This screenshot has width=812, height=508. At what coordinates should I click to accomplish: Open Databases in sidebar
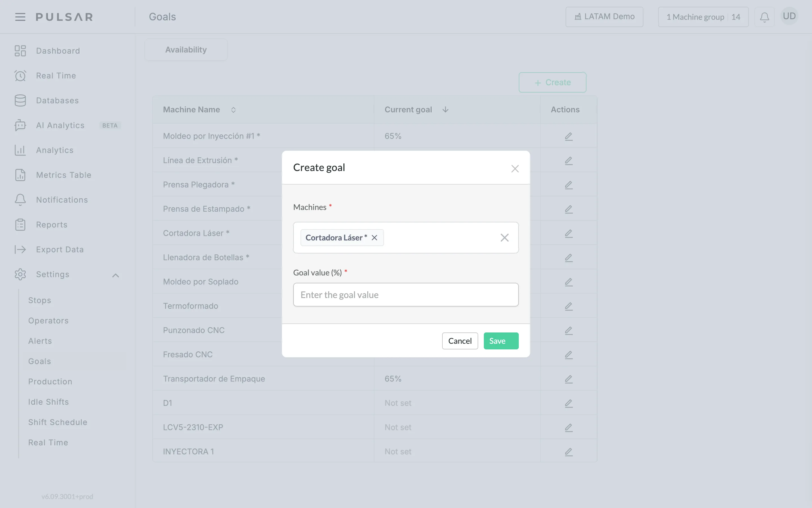58,100
